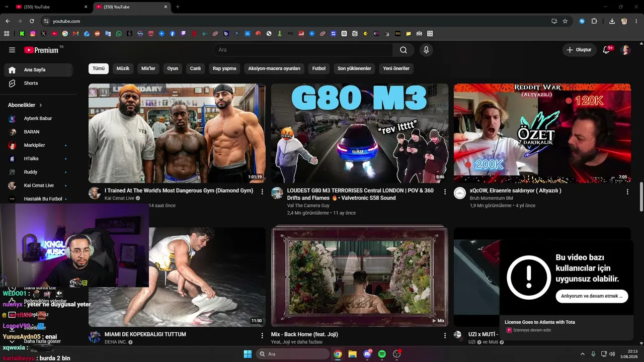
Task: Open OBS Studio from the taskbar
Action: (397, 354)
